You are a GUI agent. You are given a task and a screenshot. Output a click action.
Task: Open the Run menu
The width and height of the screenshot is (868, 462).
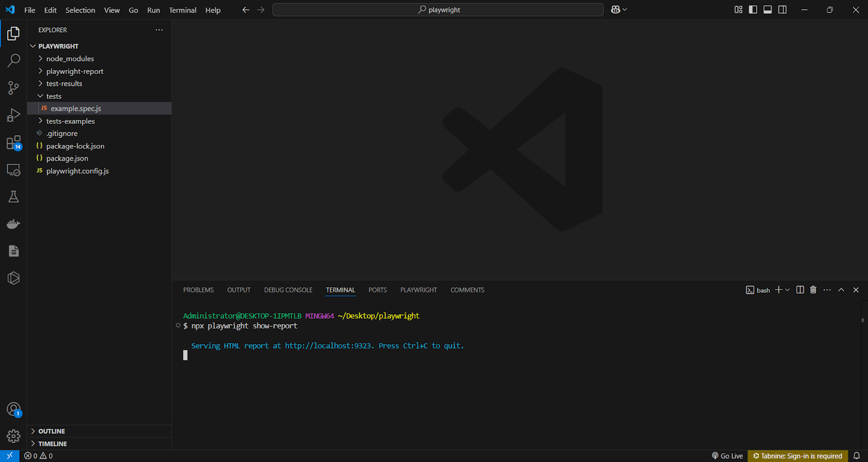[154, 10]
